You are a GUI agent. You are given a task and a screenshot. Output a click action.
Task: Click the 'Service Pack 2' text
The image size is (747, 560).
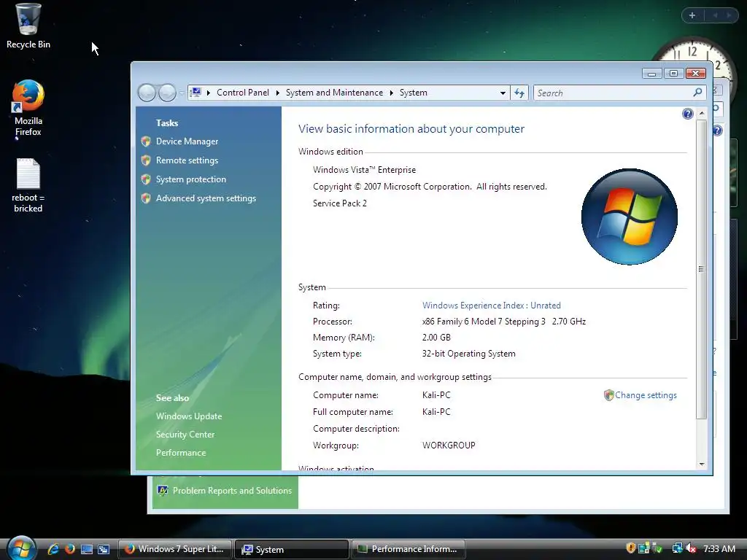[x=340, y=203]
